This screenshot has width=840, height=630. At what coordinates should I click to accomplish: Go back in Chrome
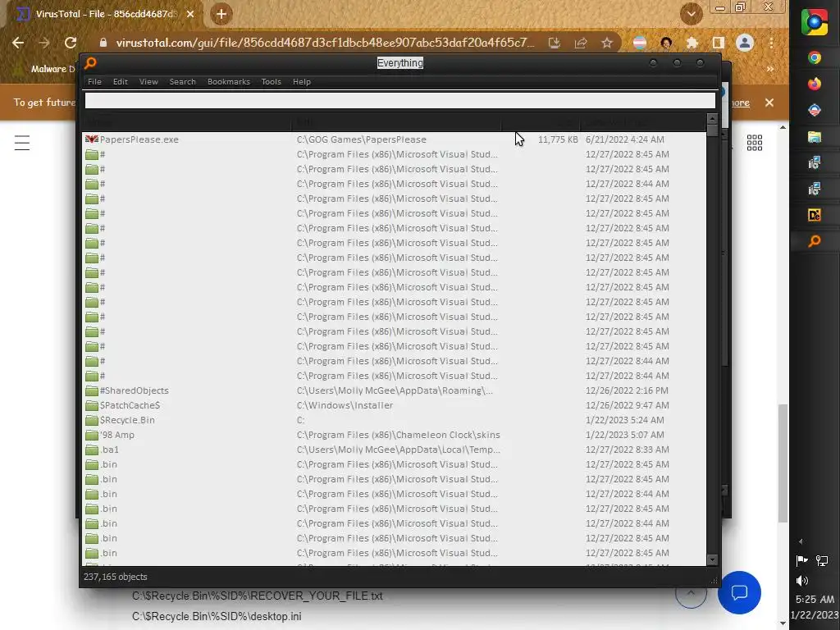18,43
